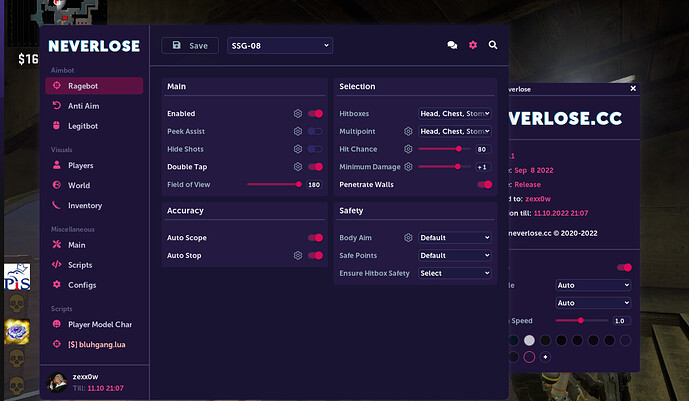The height and width of the screenshot is (401, 689).
Task: Toggle the Auto Scope switch
Action: (315, 238)
